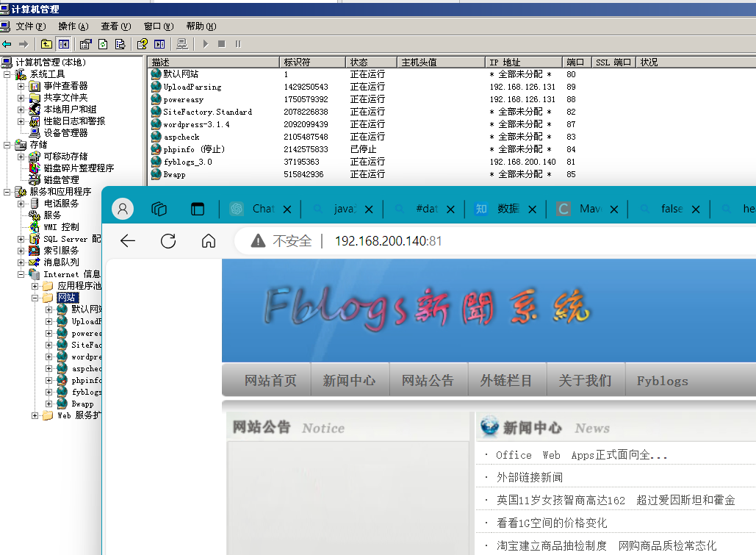Switch to the 新闻中心 navigation tab
The image size is (756, 555).
(x=350, y=380)
